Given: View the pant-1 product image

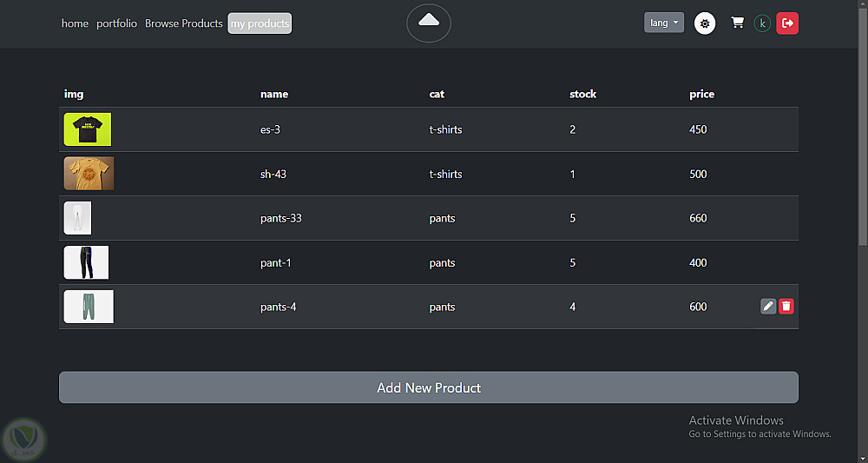Looking at the screenshot, I should (86, 262).
